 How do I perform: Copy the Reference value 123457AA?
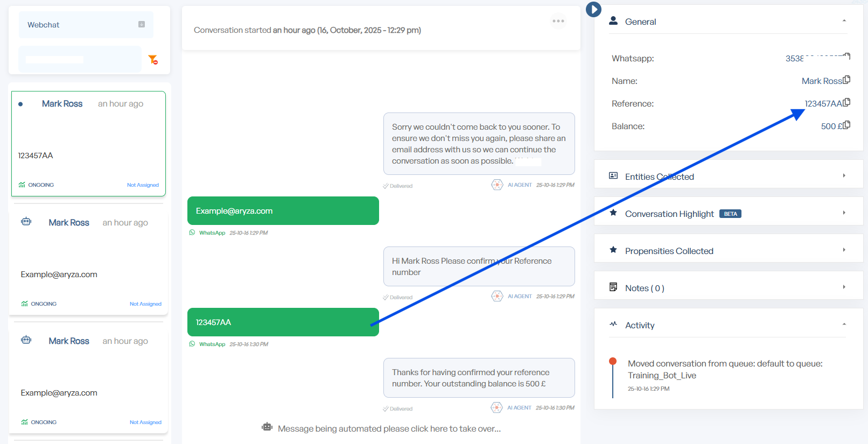846,103
